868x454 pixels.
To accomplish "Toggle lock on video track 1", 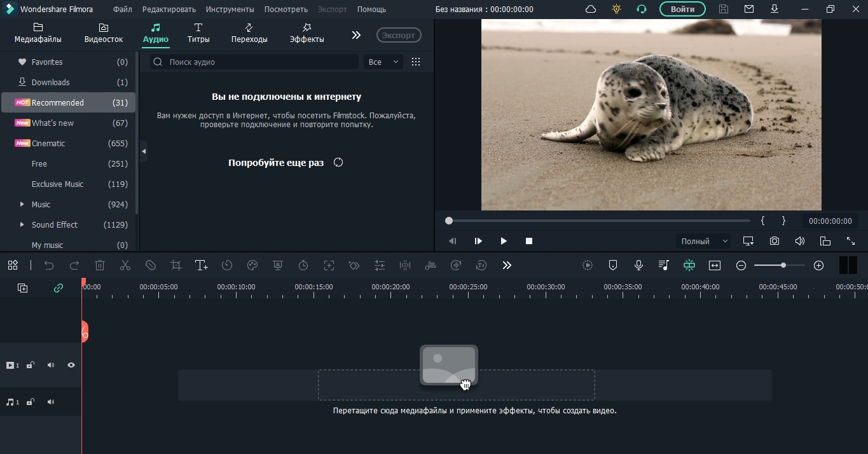I will tap(31, 365).
